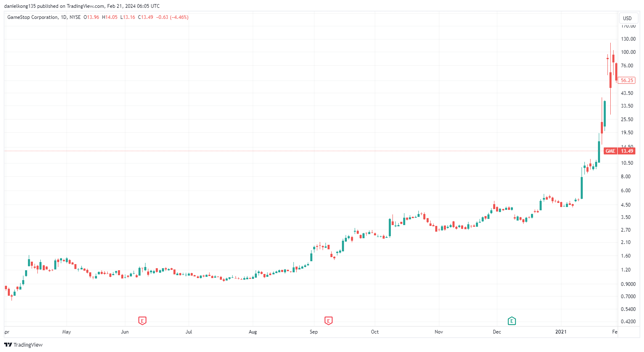The image size is (644, 352).
Task: Click the −0.63 (−4.46%) change value
Action: coord(172,17)
